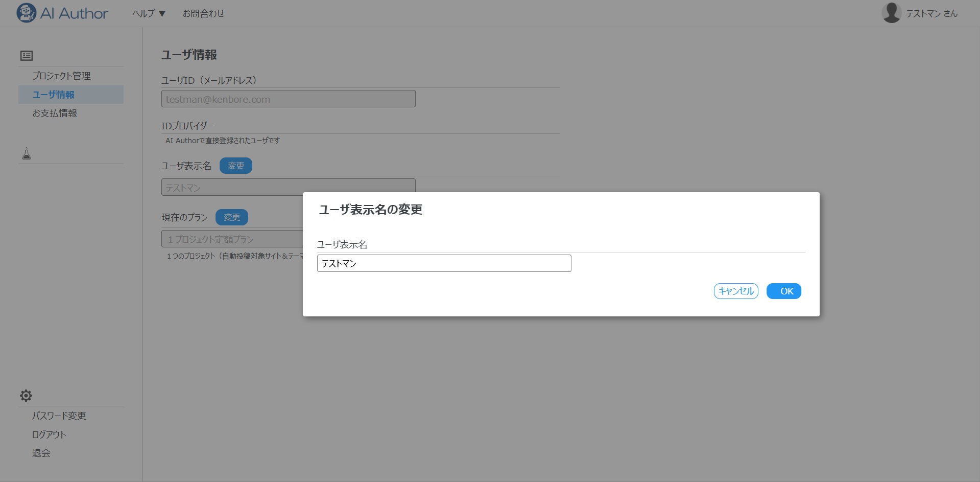Click the settings gear icon in sidebar
This screenshot has height=482, width=980.
[x=26, y=395]
